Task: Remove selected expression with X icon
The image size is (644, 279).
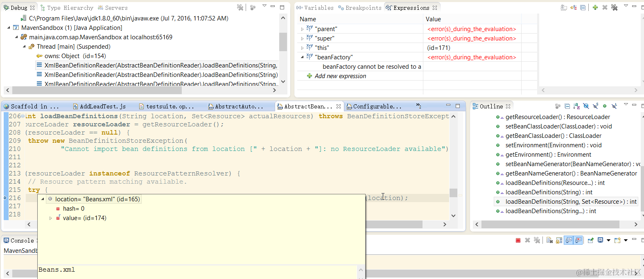Action: (605, 7)
